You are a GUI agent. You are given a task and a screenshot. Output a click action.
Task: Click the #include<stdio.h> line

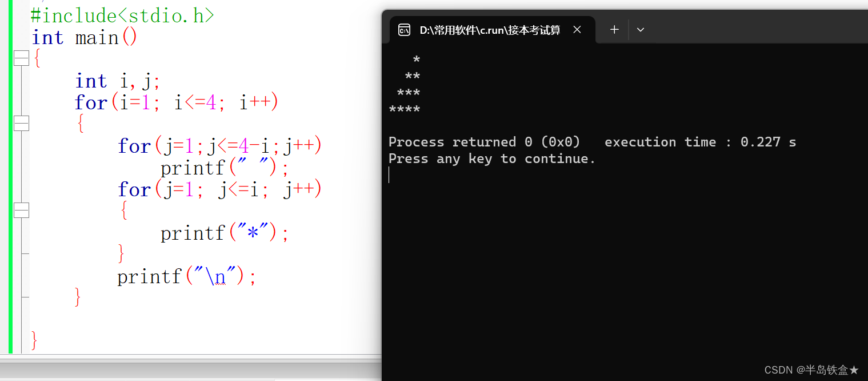123,15
